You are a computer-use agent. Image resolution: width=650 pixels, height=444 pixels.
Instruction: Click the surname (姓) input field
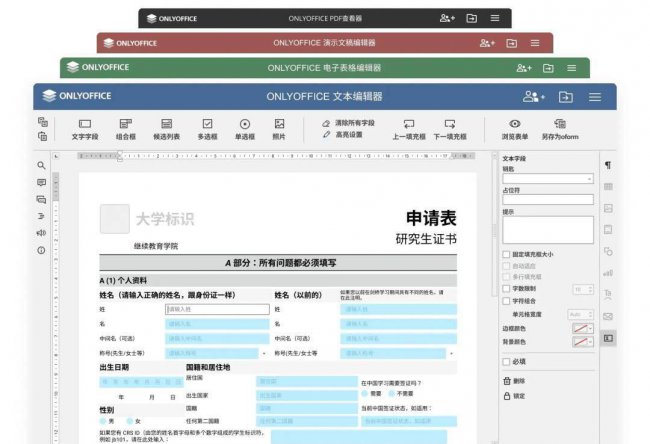[x=217, y=309]
